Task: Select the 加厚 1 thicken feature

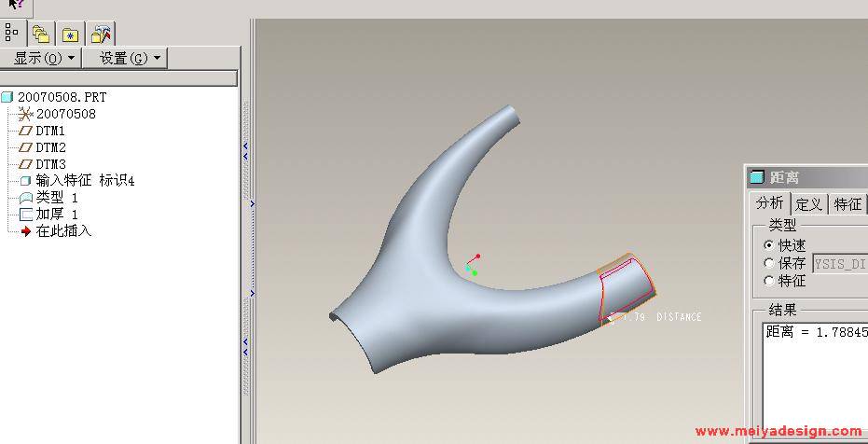Action: coord(57,215)
